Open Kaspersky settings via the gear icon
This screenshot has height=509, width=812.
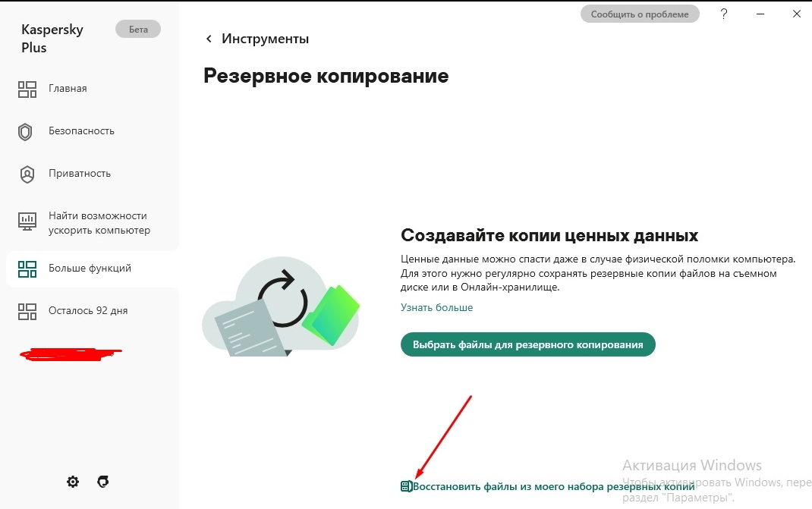click(73, 482)
